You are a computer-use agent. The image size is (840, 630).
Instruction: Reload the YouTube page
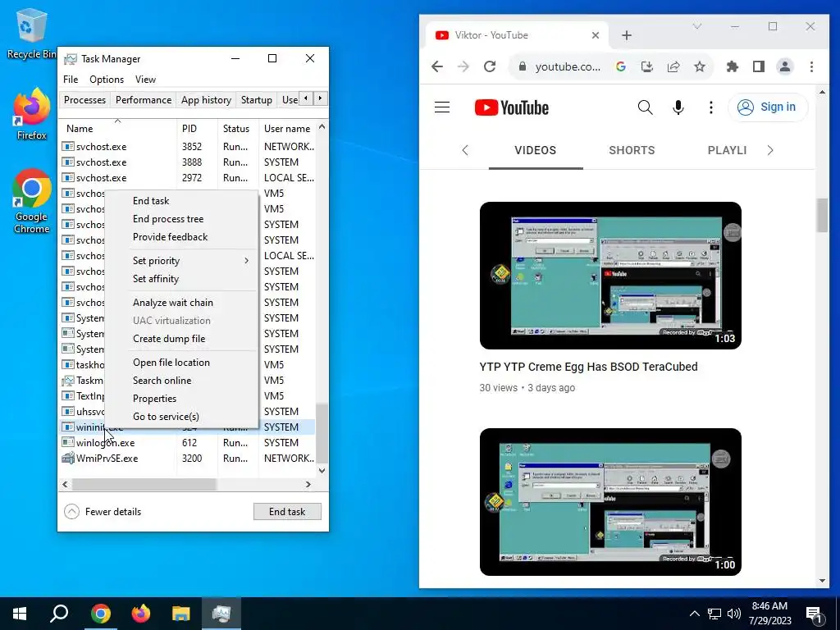click(490, 66)
